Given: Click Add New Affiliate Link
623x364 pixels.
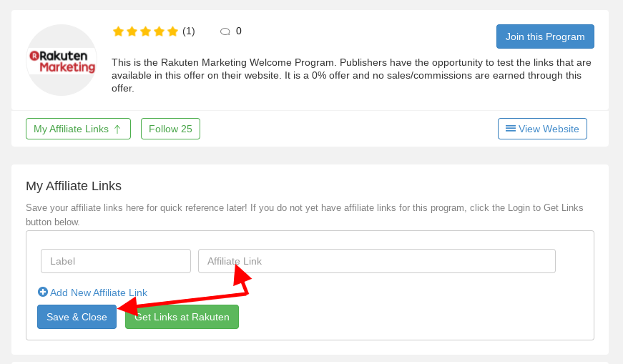Looking at the screenshot, I should point(92,292).
